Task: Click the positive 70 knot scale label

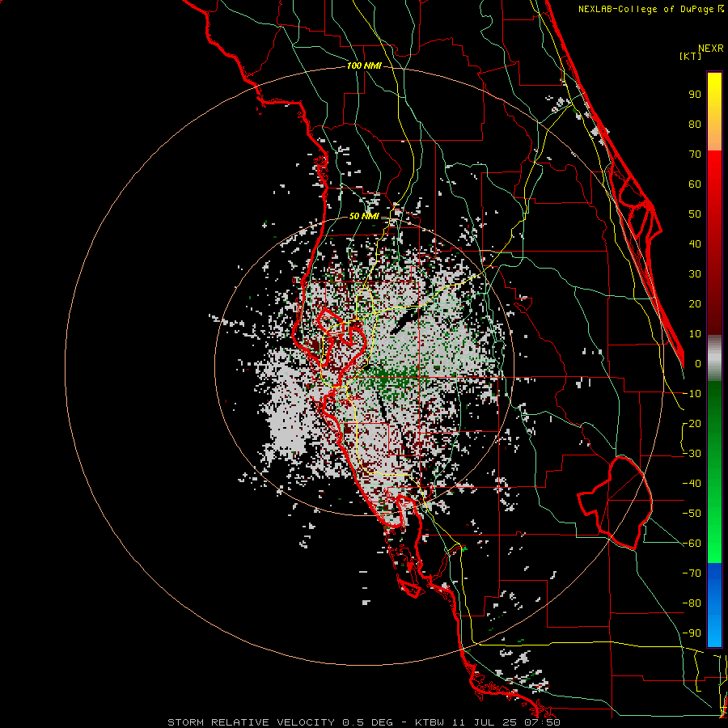Action: pyautogui.click(x=695, y=154)
